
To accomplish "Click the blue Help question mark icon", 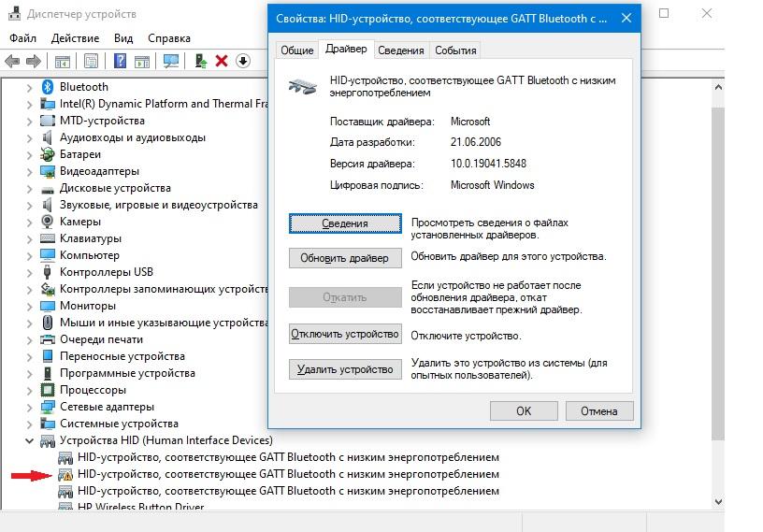I will (x=120, y=61).
